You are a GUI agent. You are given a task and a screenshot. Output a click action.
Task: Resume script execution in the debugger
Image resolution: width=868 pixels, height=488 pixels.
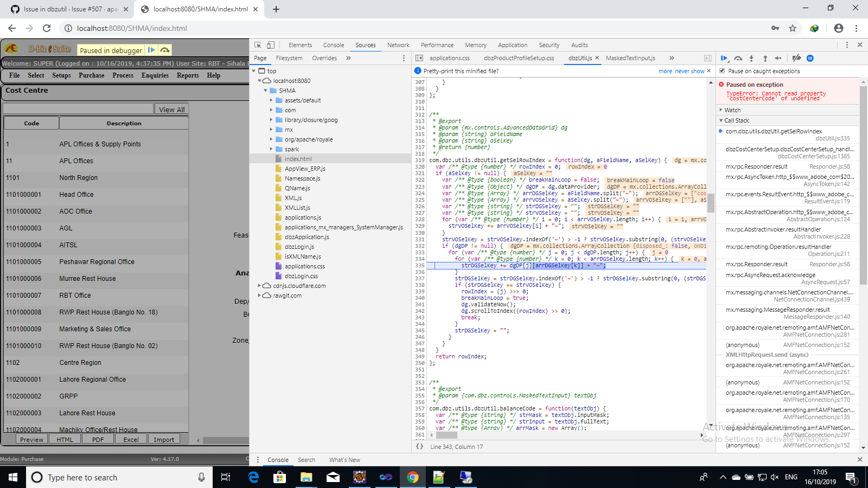click(725, 58)
